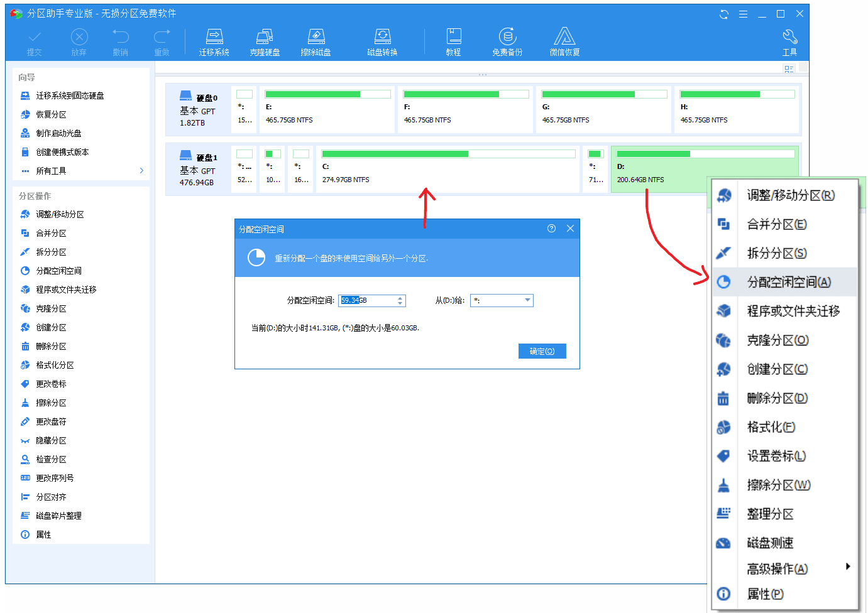This screenshot has width=868, height=613.
Task: Click the 迁移系统 toolbar icon
Action: [x=214, y=42]
